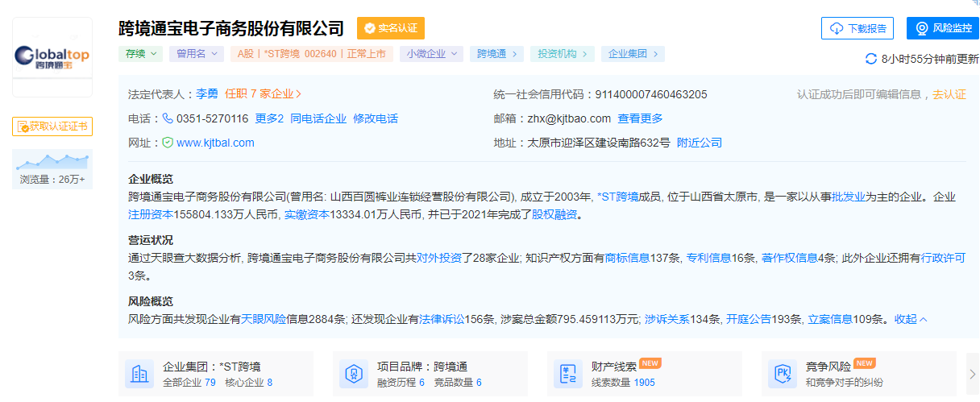Expand the 小微企业 tag dropdown
The height and width of the screenshot is (402, 980).
click(x=431, y=54)
